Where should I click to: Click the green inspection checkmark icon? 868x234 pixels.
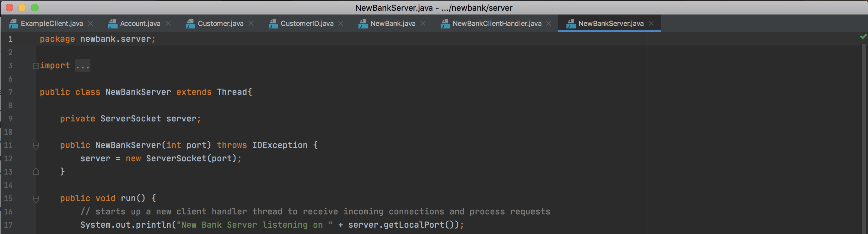point(863,36)
